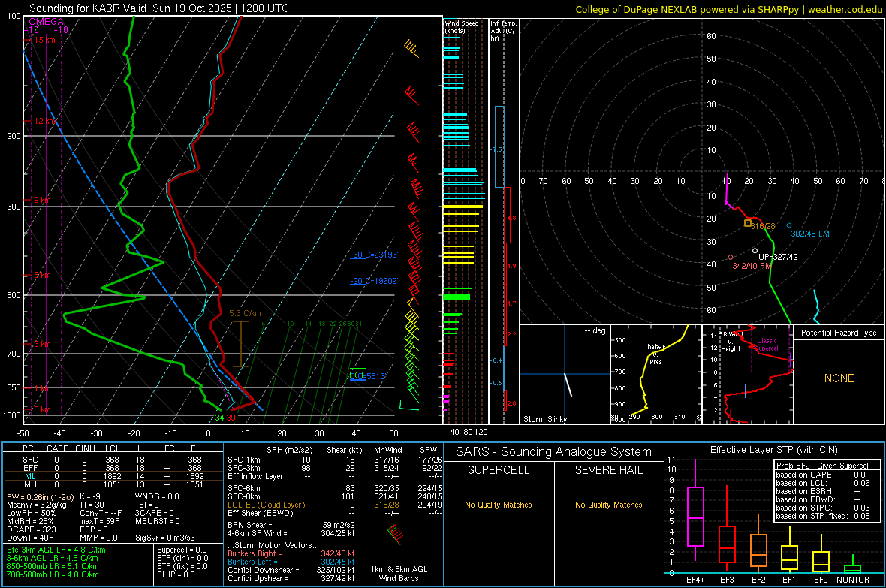Screen dimensions: 886x588
Task: Click the 'based on STP_fixed: 0.05' line
Action: click(x=823, y=516)
